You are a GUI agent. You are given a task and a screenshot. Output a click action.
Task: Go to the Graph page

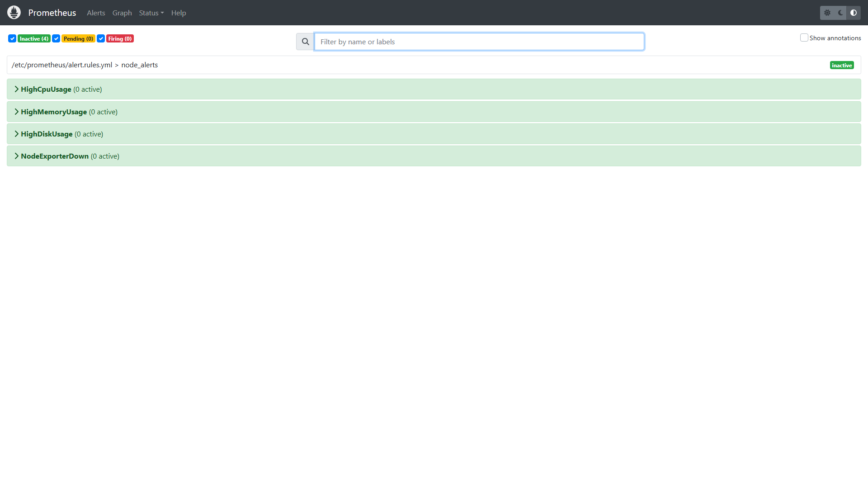[122, 13]
